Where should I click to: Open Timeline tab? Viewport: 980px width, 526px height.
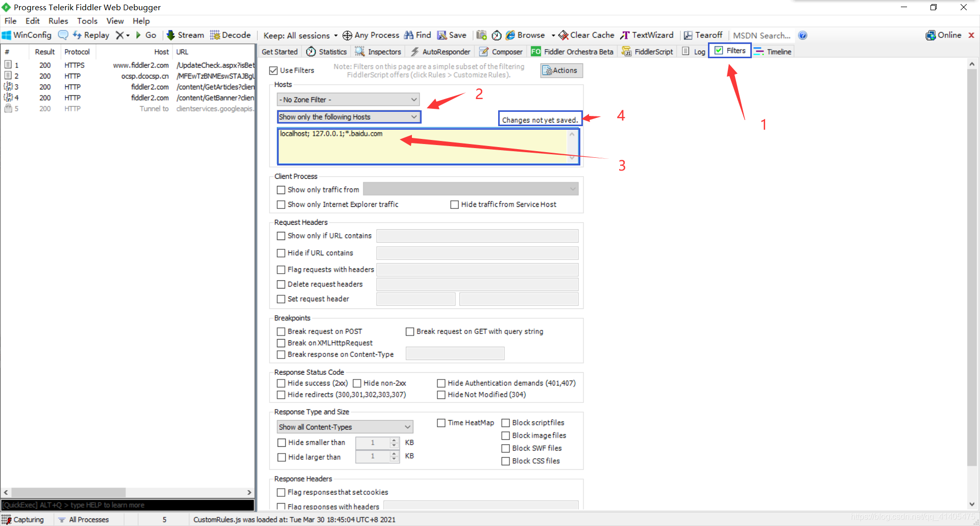tap(773, 52)
